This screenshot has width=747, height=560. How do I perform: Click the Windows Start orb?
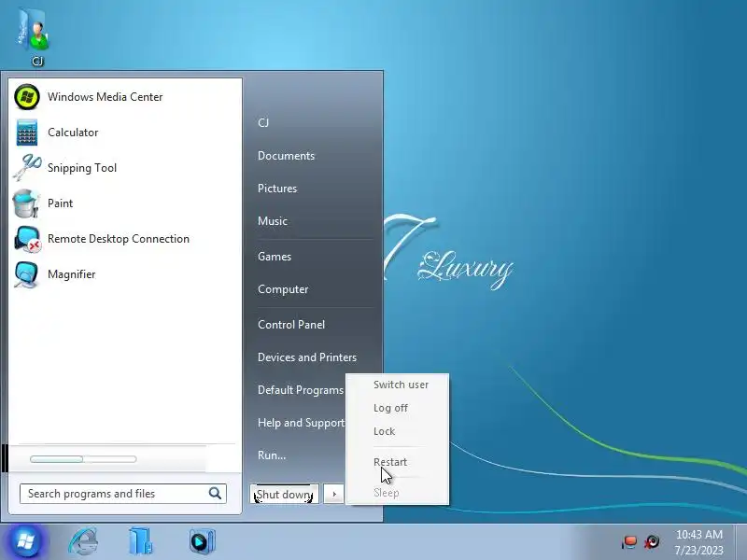pos(25,541)
